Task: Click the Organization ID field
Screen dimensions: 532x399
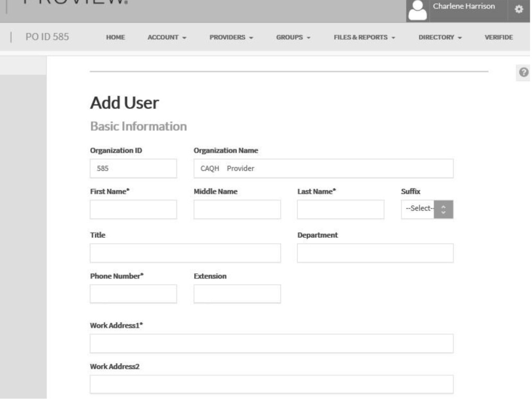Action: click(134, 168)
